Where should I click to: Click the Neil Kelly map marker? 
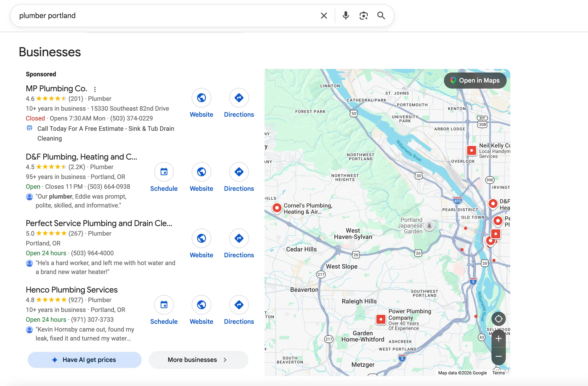tap(471, 150)
